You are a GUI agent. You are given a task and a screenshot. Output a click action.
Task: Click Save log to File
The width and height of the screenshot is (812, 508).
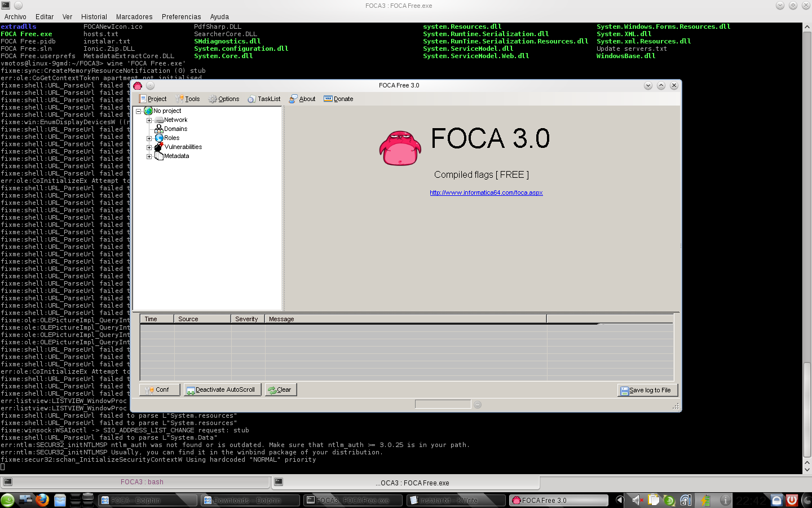647,389
